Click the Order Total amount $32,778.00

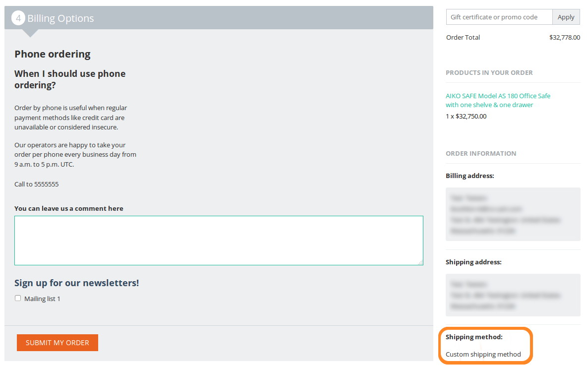[x=564, y=37]
